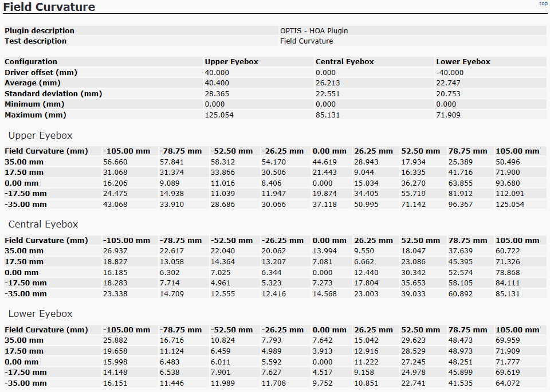Viewport: 550px width, 392px height.
Task: Select the Driver offset value -40.000
Action: pos(450,73)
